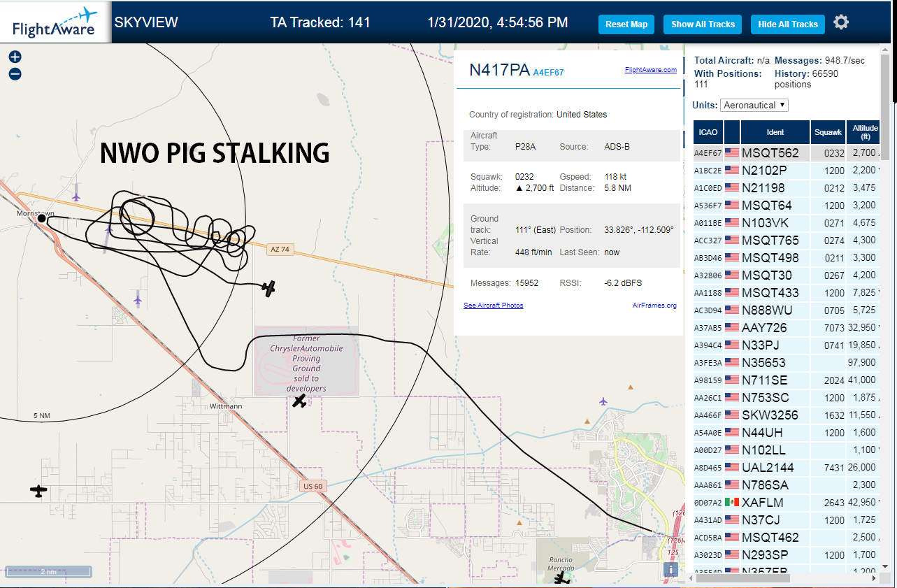Click the Mexican flag in the XAFLM row
This screenshot has height=588, width=897.
tap(732, 502)
